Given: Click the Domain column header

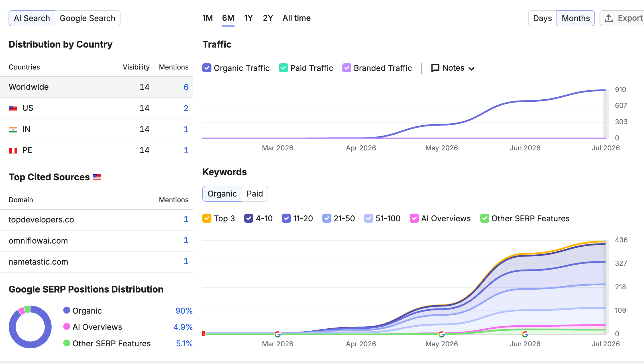Looking at the screenshot, I should pyautogui.click(x=21, y=200).
